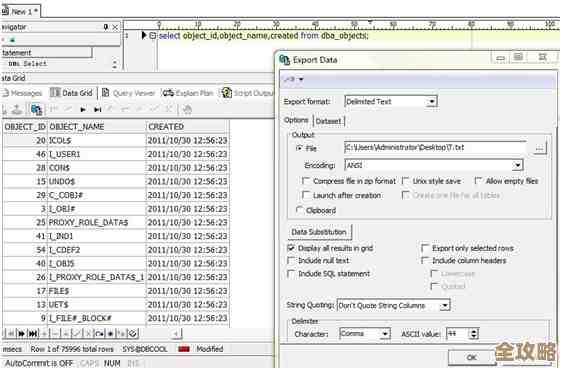Click the last-row button in bottom navigator
562x370 pixels.
pos(33,334)
